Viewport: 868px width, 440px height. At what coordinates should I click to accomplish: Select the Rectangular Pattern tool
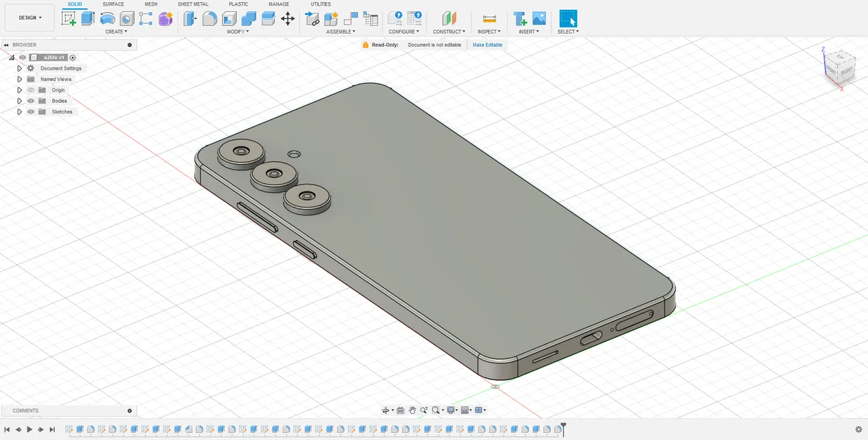[146, 19]
